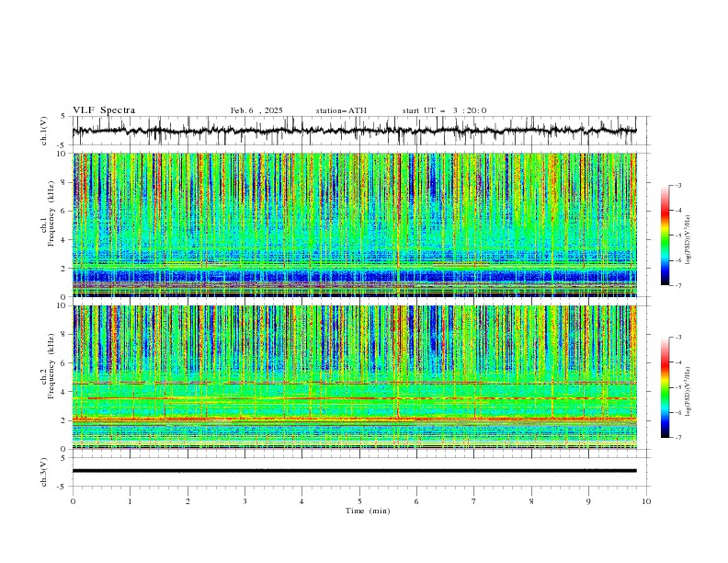Click the ch.2 spectrogram color scale bar

pos(665,387)
